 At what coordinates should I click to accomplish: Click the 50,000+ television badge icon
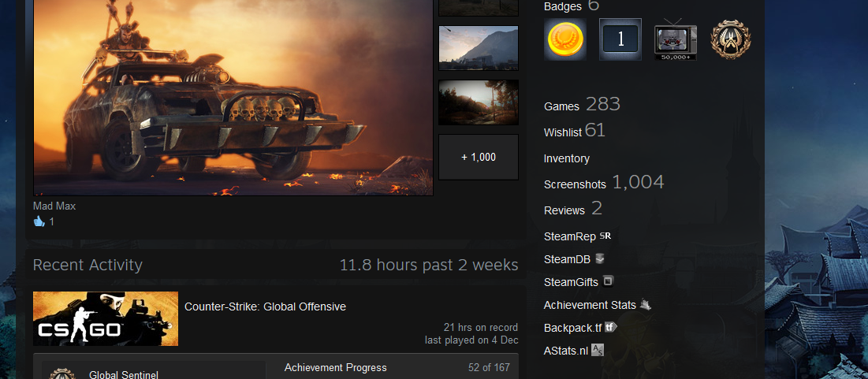[x=676, y=39]
